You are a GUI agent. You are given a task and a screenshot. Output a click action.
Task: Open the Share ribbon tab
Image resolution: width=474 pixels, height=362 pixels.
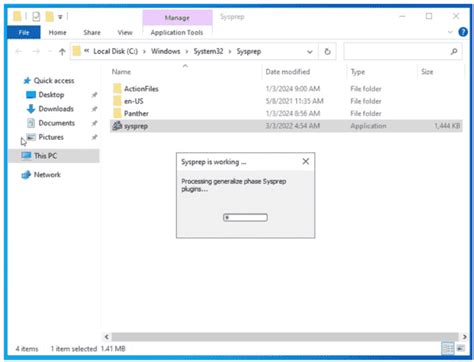(92, 32)
